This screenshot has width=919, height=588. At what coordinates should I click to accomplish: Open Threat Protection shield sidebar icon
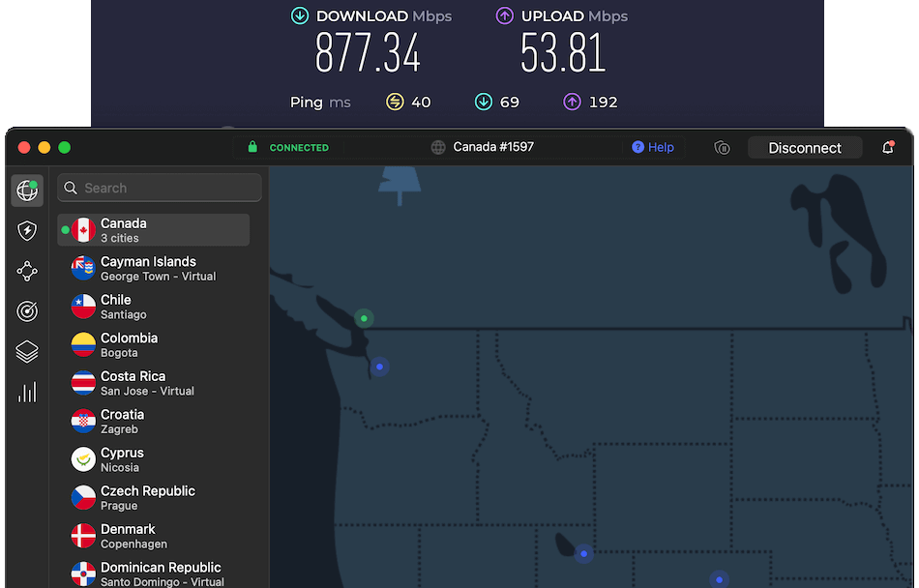pyautogui.click(x=27, y=231)
